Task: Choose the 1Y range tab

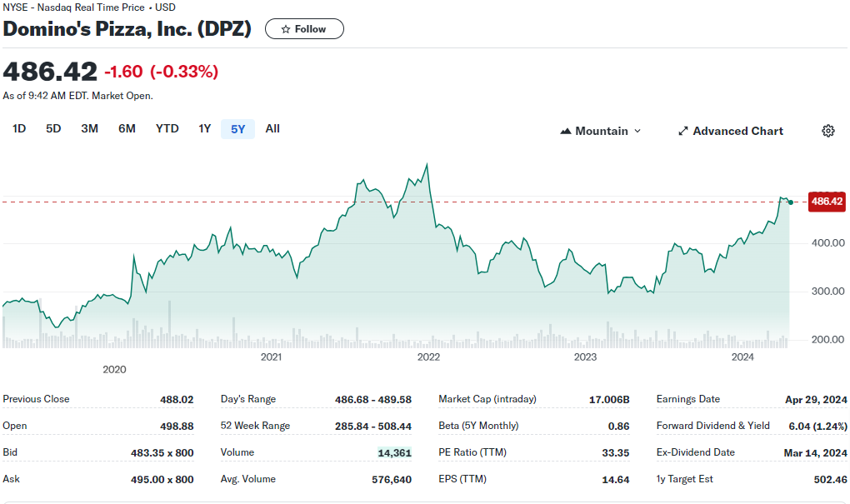Action: point(204,129)
